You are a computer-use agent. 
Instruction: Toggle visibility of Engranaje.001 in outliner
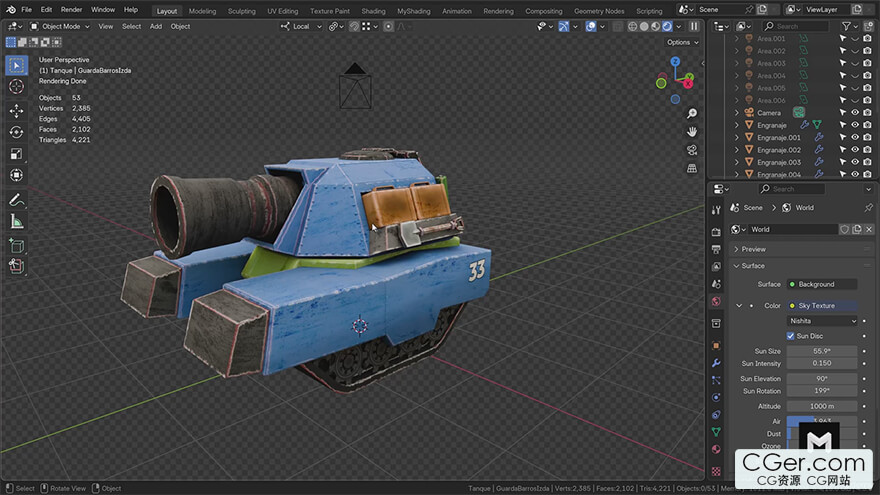pyautogui.click(x=855, y=138)
